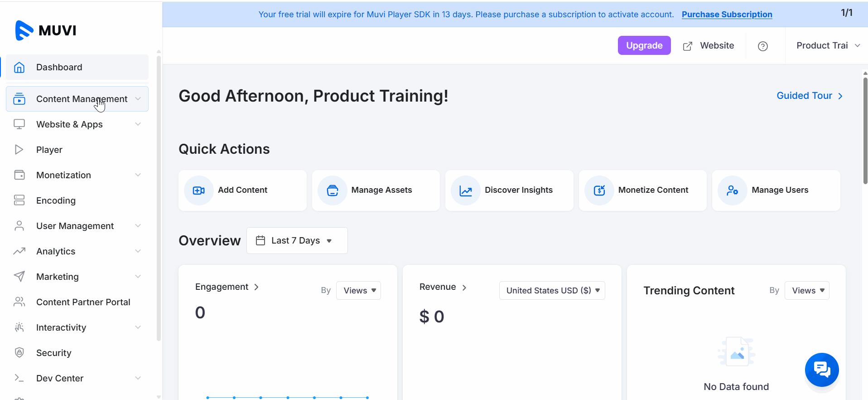
Task: Click the Add Content camera icon
Action: [198, 190]
